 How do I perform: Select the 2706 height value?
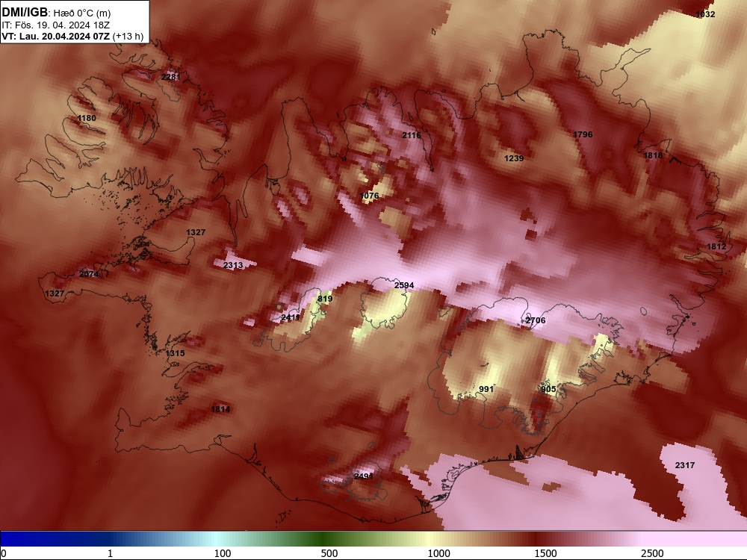(536, 320)
